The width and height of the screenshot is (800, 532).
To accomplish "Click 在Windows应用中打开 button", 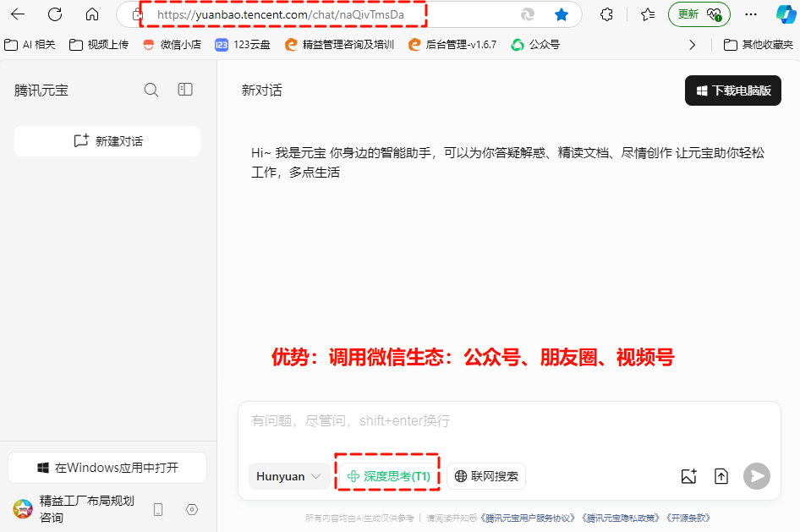I will [107, 468].
